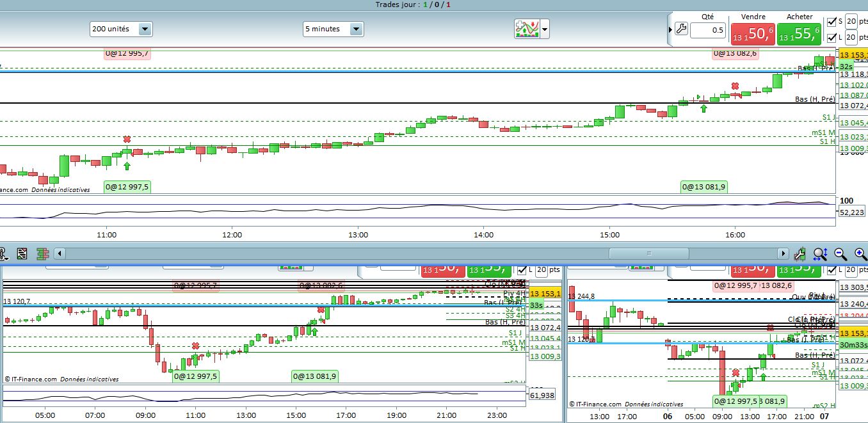Click the zoom fit magnifier with arrows icon

point(821,254)
